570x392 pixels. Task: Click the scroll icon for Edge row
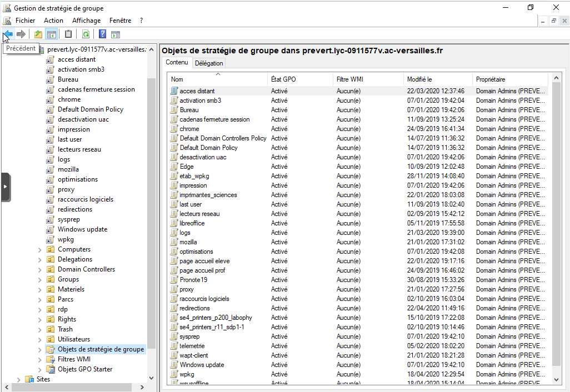(174, 167)
